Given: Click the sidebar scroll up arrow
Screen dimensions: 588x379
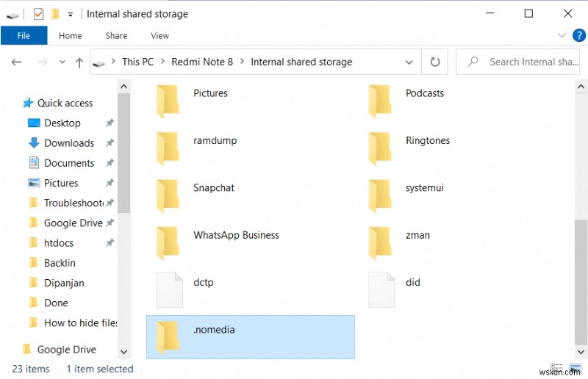Looking at the screenshot, I should point(123,87).
